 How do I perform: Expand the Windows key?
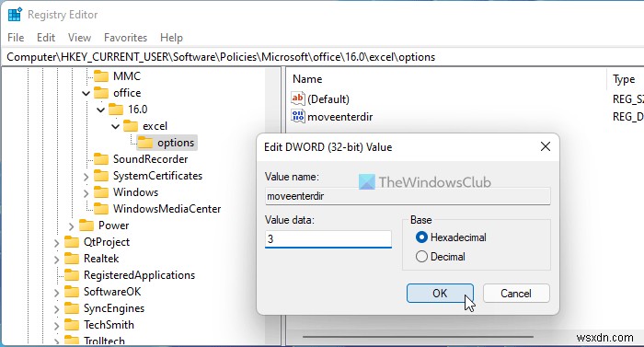pos(86,193)
